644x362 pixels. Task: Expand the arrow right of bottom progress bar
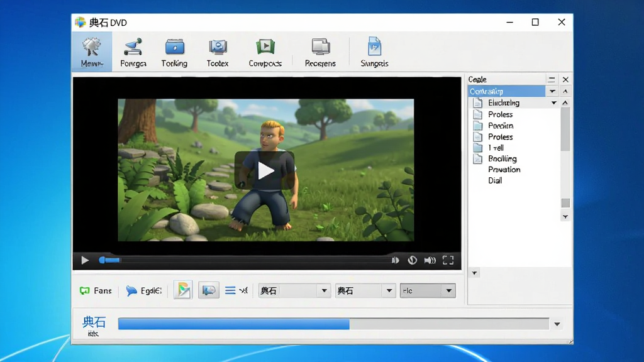(x=557, y=324)
